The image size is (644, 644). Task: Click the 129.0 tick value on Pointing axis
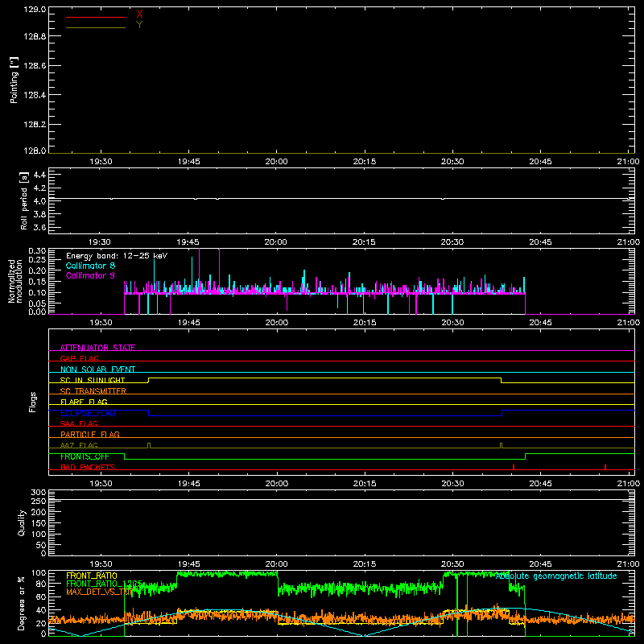click(x=35, y=10)
